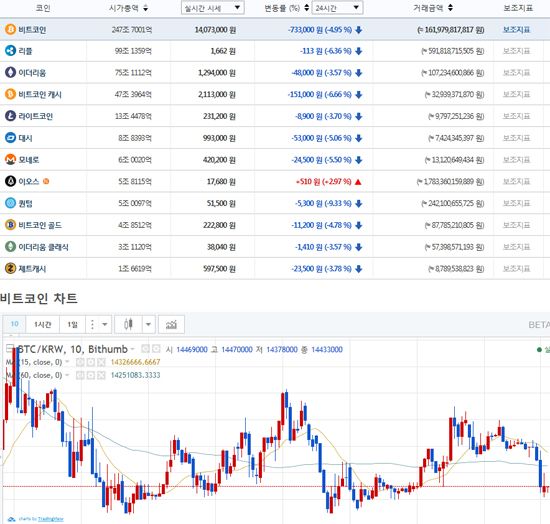Click the Dash (대시) coin icon
The image size is (550, 524).
(x=11, y=138)
